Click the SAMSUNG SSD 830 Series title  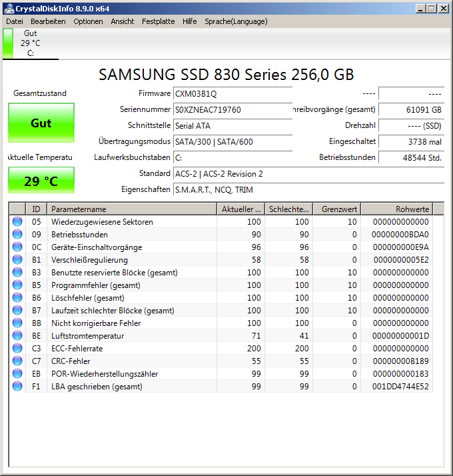tap(226, 75)
